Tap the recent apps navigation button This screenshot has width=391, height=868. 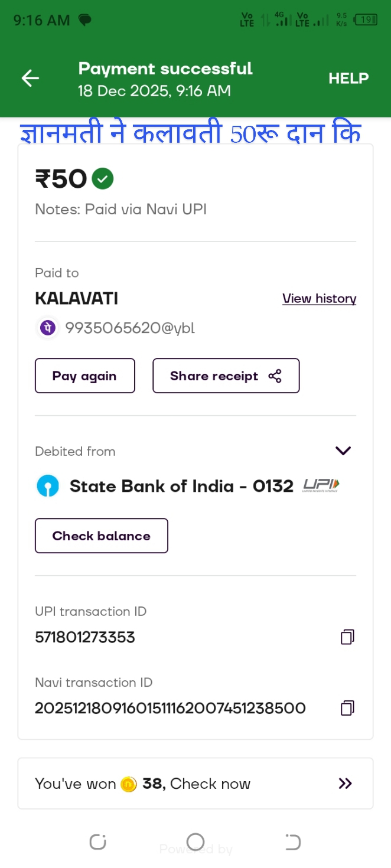98,842
